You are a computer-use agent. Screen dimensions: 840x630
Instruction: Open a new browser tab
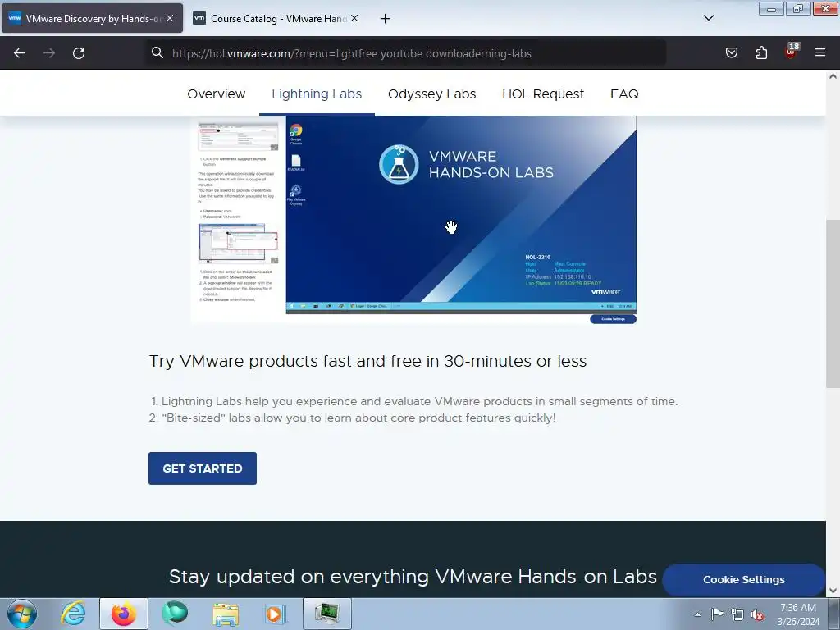tap(386, 19)
